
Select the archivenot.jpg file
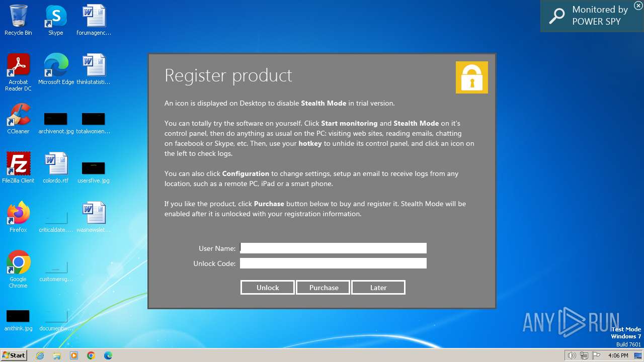tap(56, 123)
